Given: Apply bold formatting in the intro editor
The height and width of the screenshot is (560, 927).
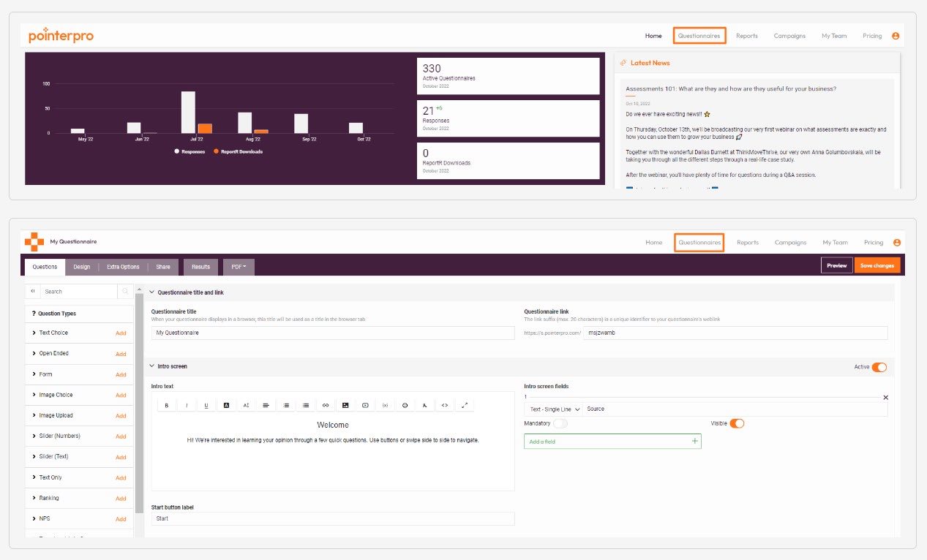Looking at the screenshot, I should tap(166, 404).
